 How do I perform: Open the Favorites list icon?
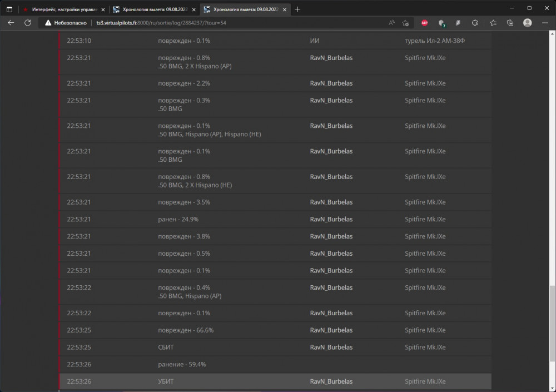tap(493, 23)
